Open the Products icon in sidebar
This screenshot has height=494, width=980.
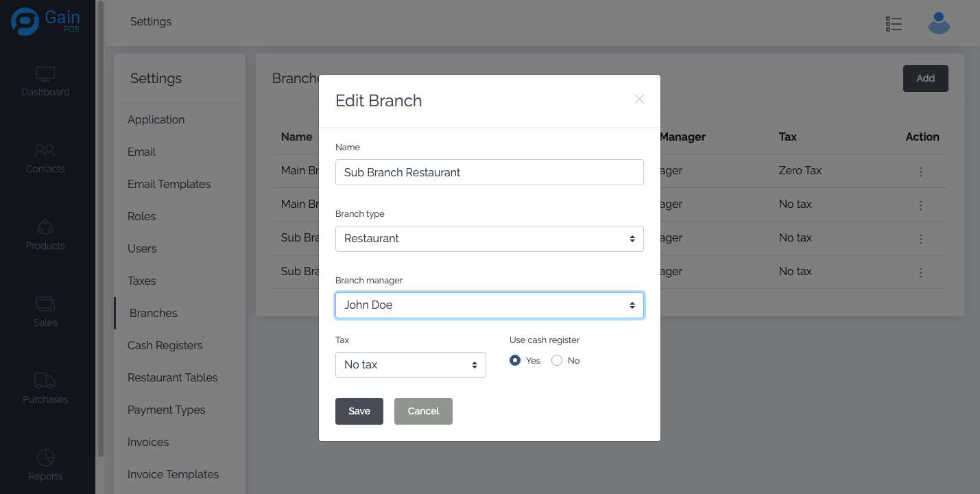45,227
